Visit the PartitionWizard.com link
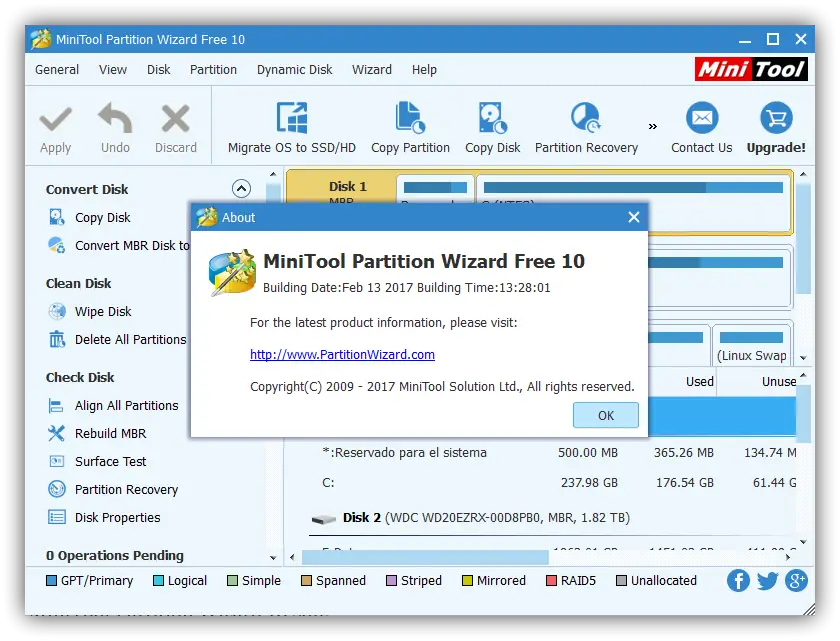This screenshot has width=840, height=641. (x=342, y=355)
